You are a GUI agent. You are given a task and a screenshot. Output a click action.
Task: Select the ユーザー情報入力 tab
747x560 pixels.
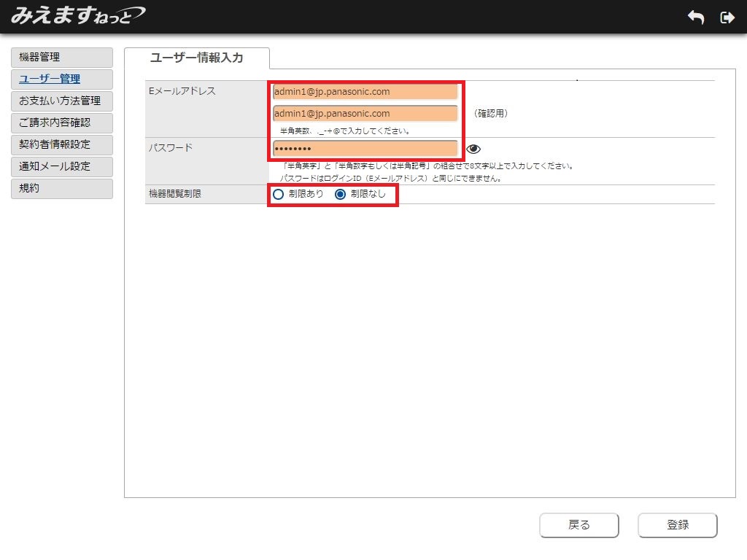tap(196, 58)
